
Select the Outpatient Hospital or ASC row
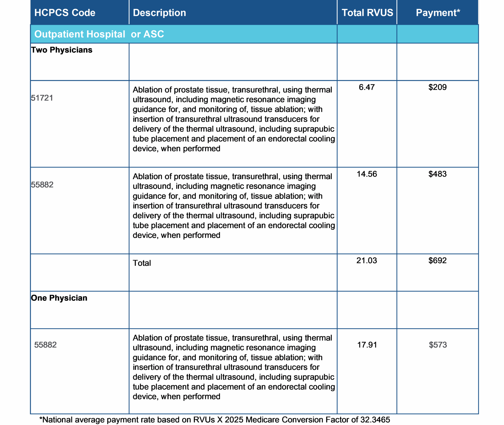99,34
